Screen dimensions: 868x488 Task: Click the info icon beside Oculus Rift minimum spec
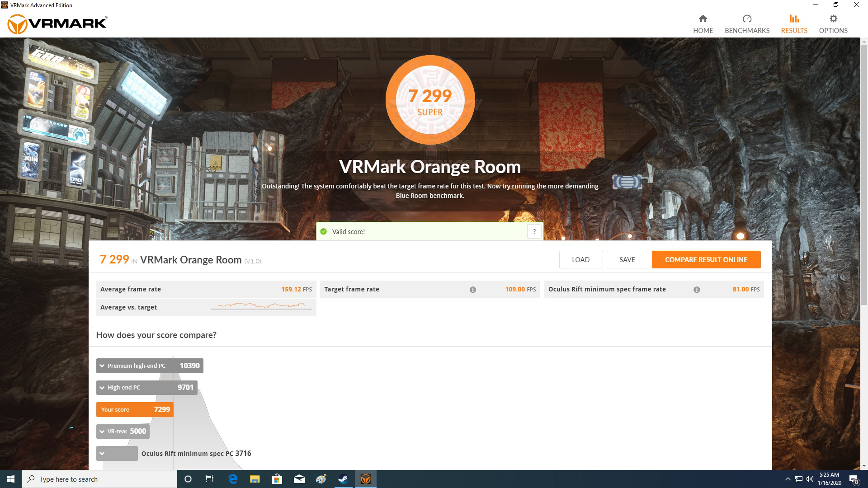[697, 289]
